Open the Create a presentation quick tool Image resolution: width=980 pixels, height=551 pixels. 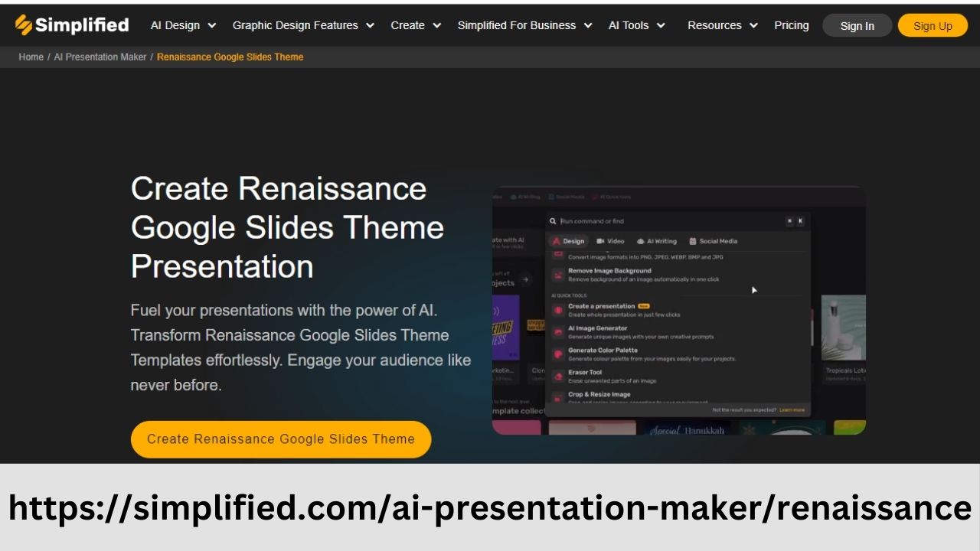tap(558, 308)
